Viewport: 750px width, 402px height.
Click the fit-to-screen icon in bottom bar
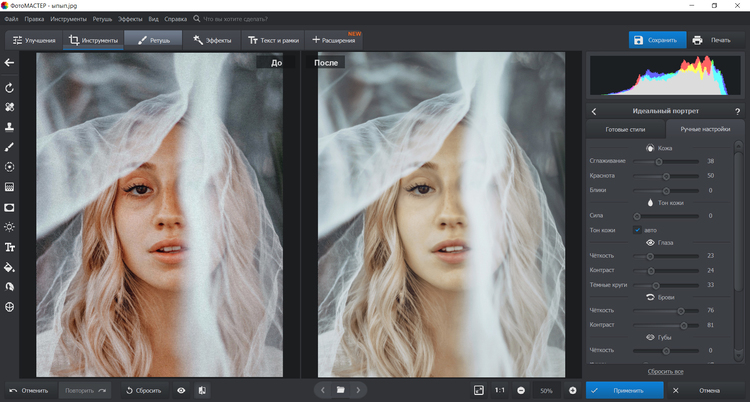[x=479, y=389]
